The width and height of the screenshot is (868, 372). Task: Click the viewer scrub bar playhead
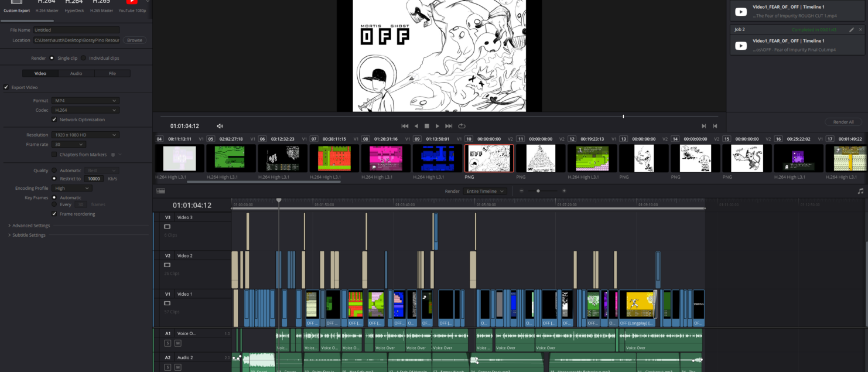623,116
